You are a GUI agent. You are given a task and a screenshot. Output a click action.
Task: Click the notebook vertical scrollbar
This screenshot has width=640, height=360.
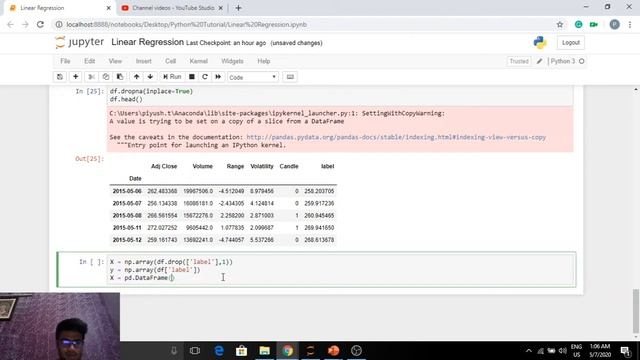click(x=636, y=311)
